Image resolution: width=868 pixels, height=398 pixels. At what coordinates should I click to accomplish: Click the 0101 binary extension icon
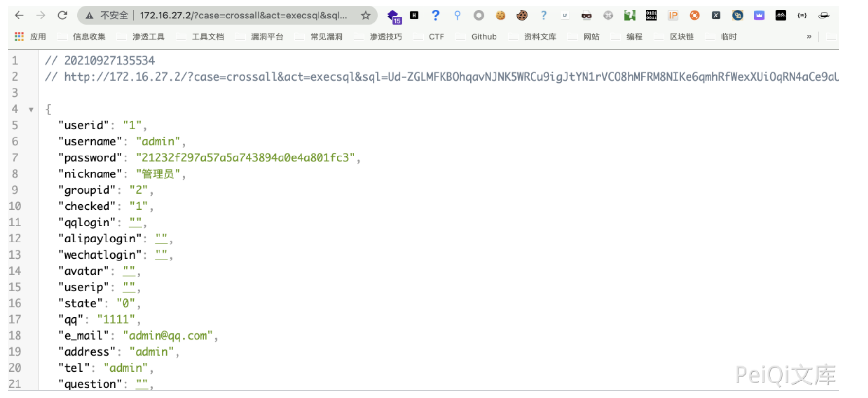click(651, 16)
